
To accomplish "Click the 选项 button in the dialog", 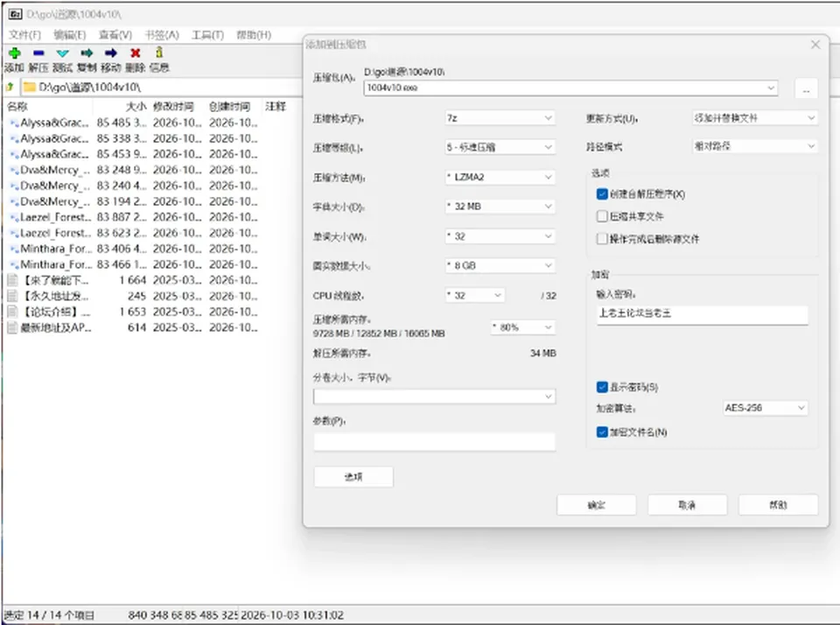I will 353,476.
